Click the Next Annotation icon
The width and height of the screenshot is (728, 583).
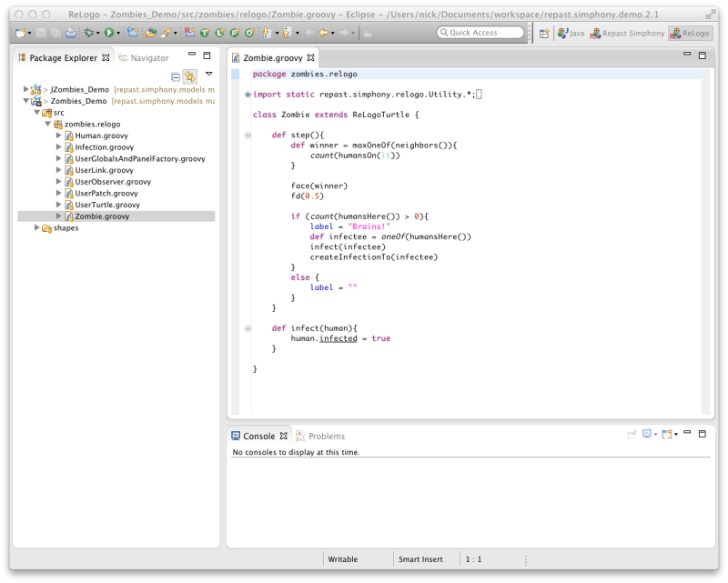(x=268, y=33)
